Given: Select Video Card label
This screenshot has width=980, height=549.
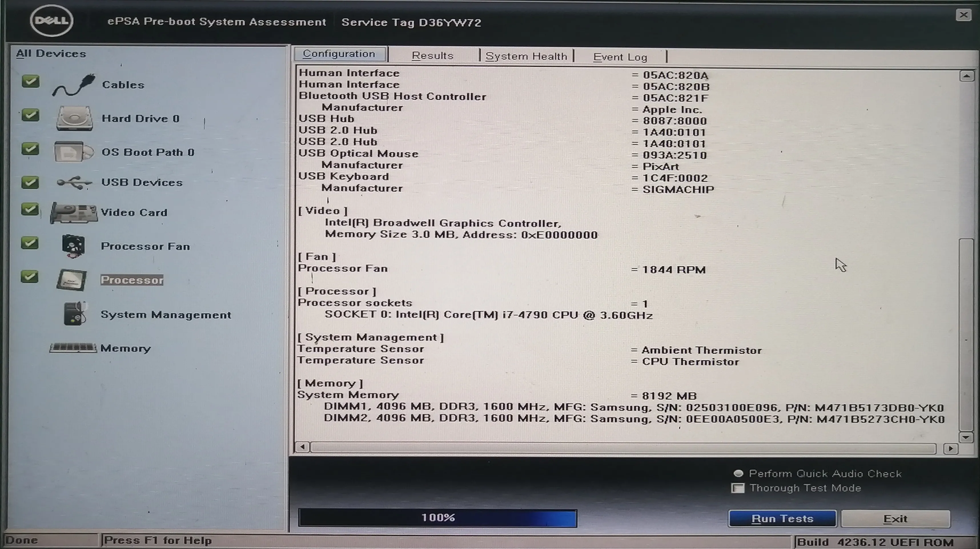Looking at the screenshot, I should tap(134, 212).
